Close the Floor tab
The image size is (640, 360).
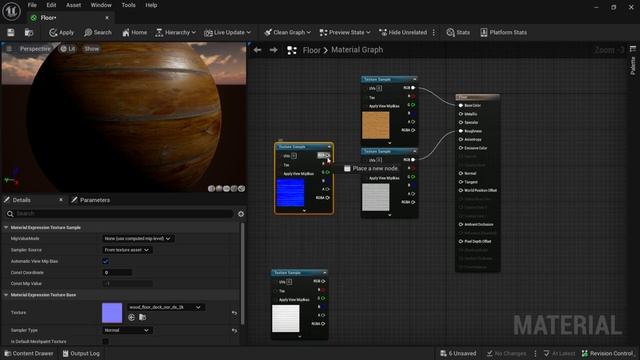click(x=107, y=18)
